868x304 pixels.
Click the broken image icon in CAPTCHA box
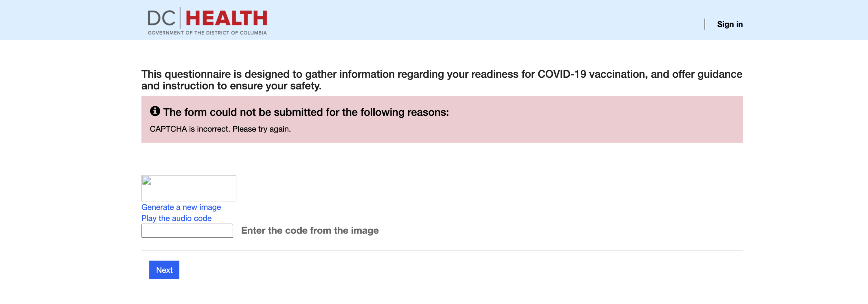click(x=147, y=181)
